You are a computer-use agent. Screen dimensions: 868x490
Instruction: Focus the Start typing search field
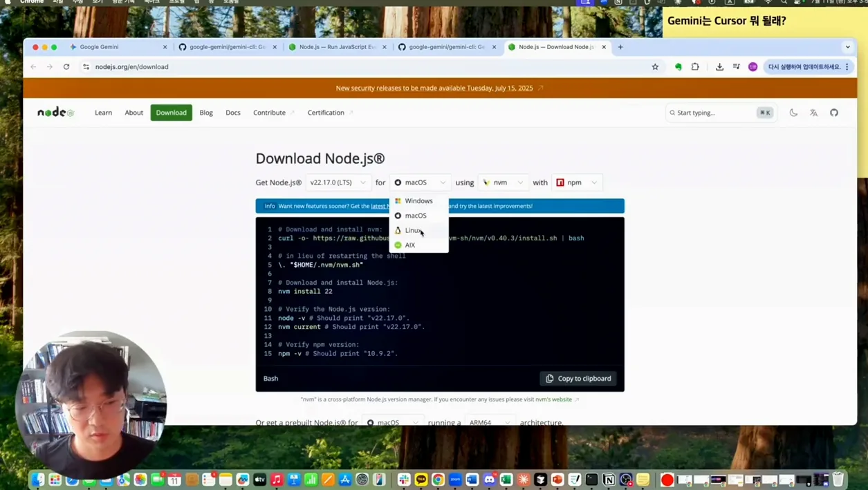pos(720,113)
